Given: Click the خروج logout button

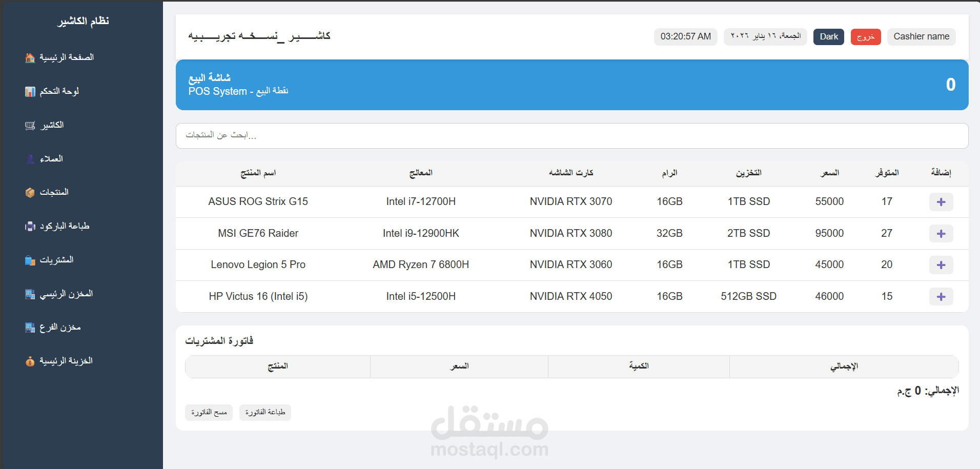Looking at the screenshot, I should 866,36.
